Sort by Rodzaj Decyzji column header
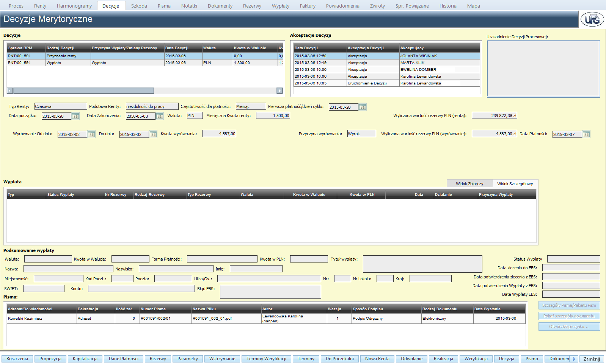606x364 pixels. coord(68,48)
